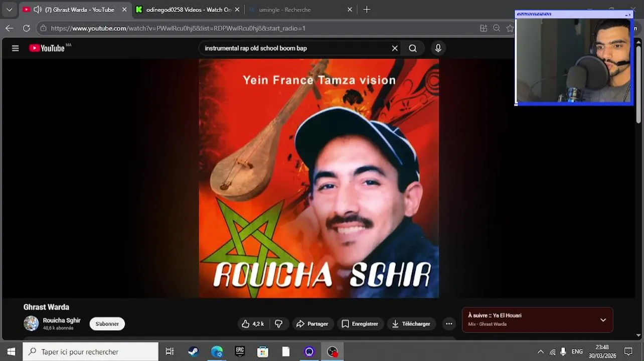Clear the YouTube search text
644x361 pixels.
click(x=395, y=48)
